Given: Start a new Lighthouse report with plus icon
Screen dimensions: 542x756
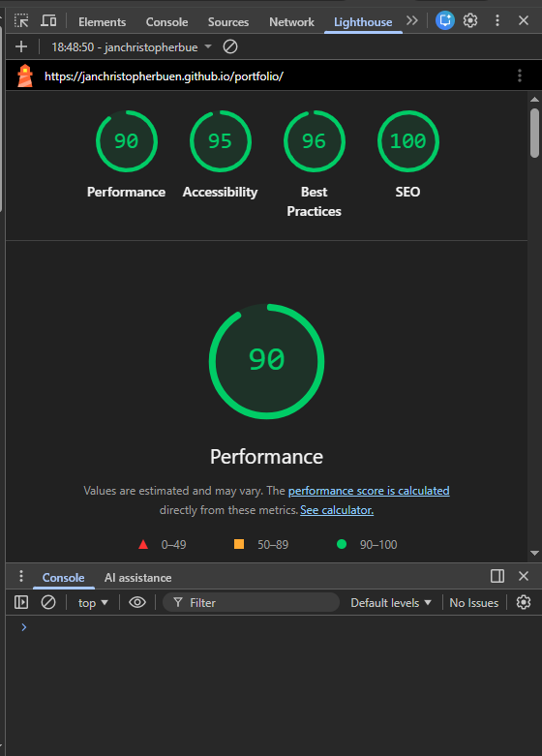Looking at the screenshot, I should coord(21,46).
